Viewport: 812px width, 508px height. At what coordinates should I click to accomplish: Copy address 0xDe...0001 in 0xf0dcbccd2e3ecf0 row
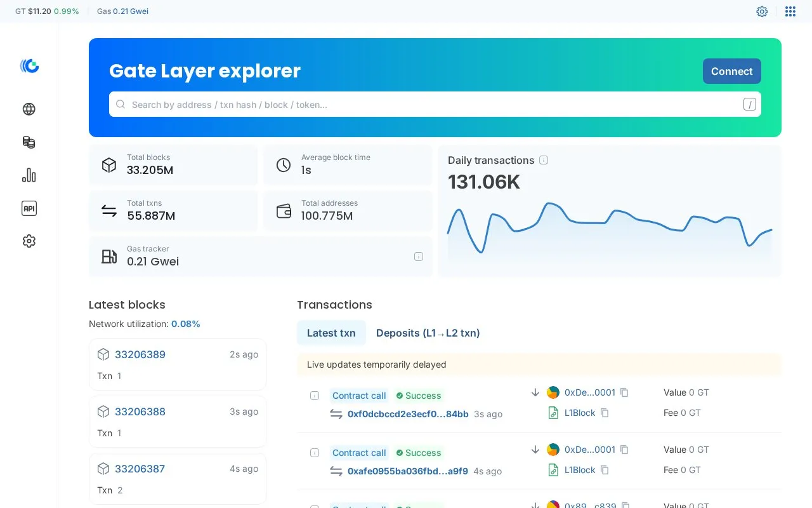coord(624,392)
